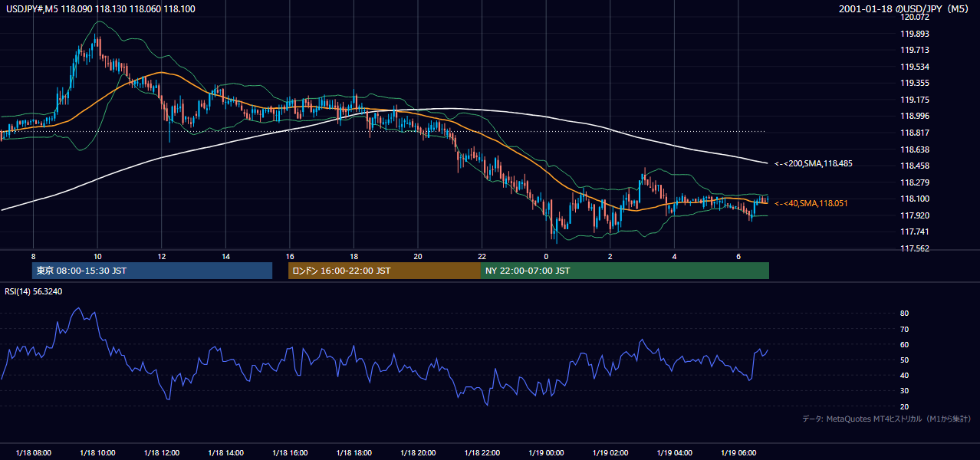Click the RSI 60 level label
The width and height of the screenshot is (980, 460).
(x=905, y=344)
